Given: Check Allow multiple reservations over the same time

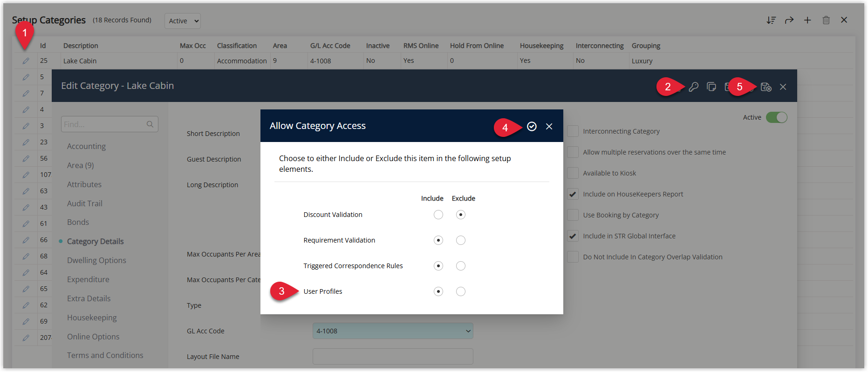Looking at the screenshot, I should click(573, 152).
